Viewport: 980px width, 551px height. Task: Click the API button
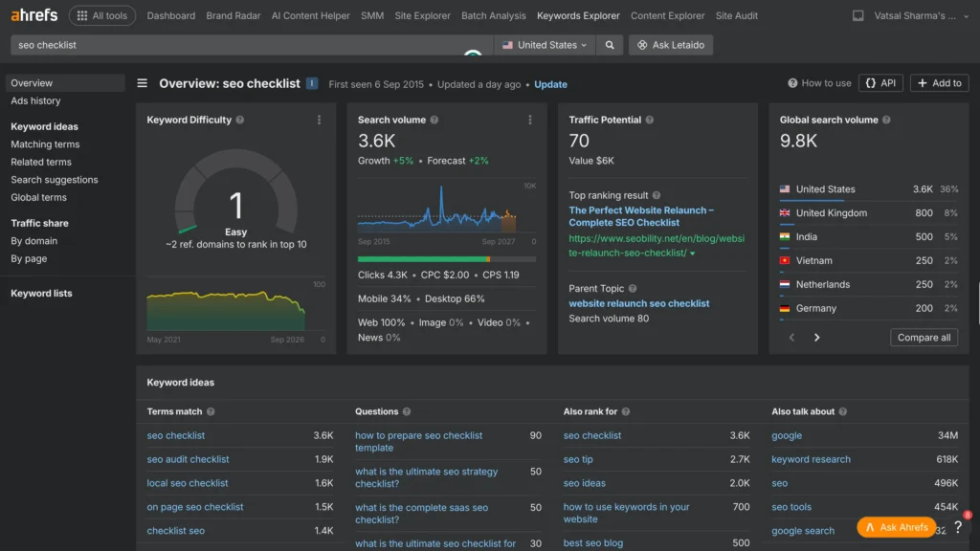[880, 83]
